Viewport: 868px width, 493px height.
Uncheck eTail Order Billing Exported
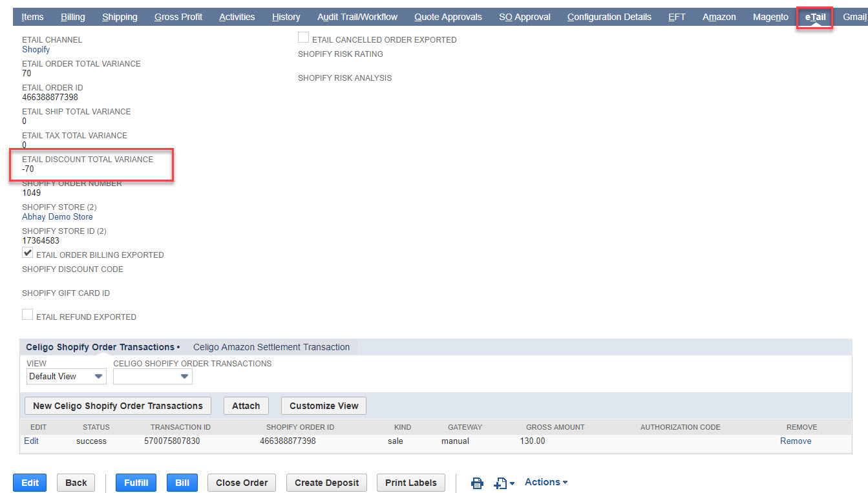point(27,253)
